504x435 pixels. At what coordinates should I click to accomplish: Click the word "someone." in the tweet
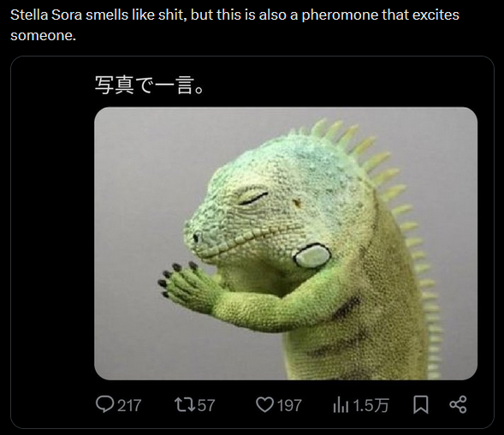[x=43, y=35]
